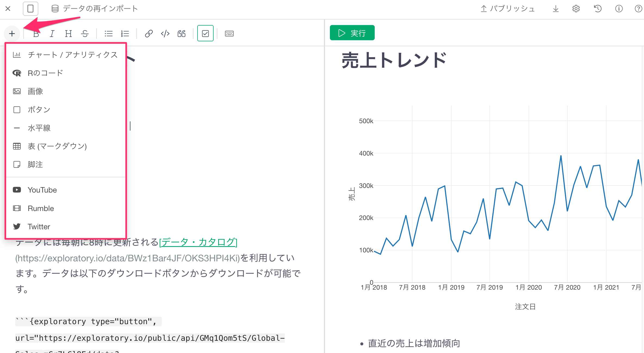Select Twitter menu item
The image size is (644, 353).
tap(65, 227)
